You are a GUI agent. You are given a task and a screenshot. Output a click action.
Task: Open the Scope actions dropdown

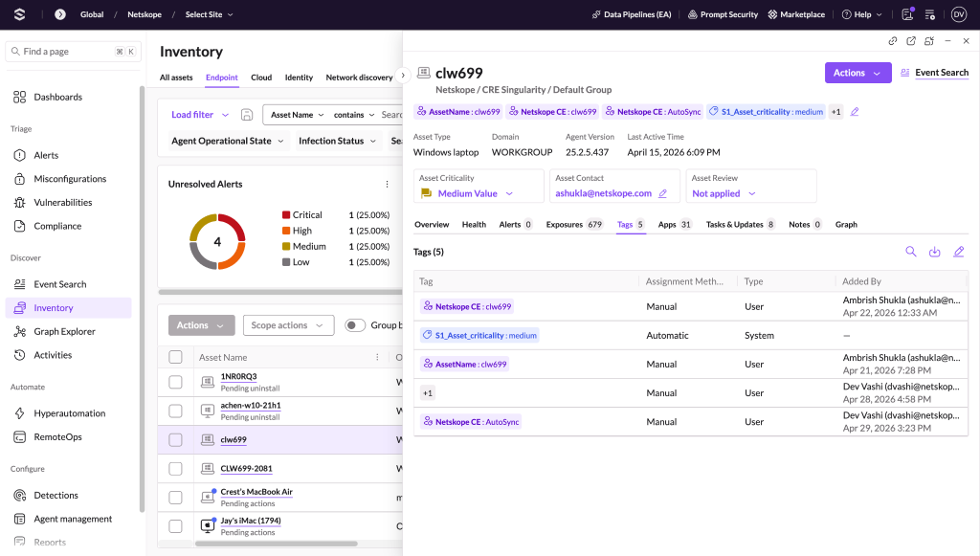288,325
